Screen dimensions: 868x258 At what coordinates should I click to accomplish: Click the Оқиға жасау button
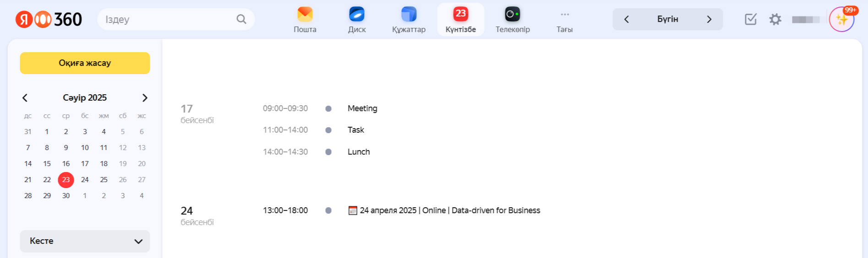coord(85,63)
